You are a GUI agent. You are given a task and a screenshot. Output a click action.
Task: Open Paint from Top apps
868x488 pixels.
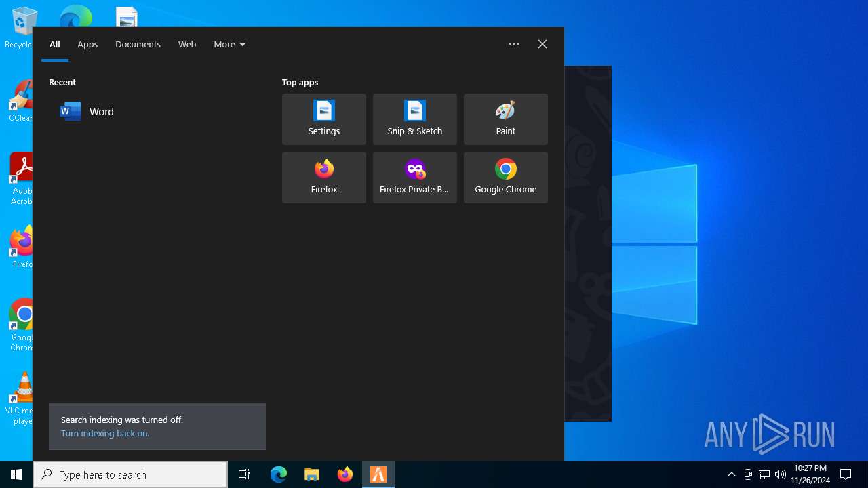(x=506, y=119)
